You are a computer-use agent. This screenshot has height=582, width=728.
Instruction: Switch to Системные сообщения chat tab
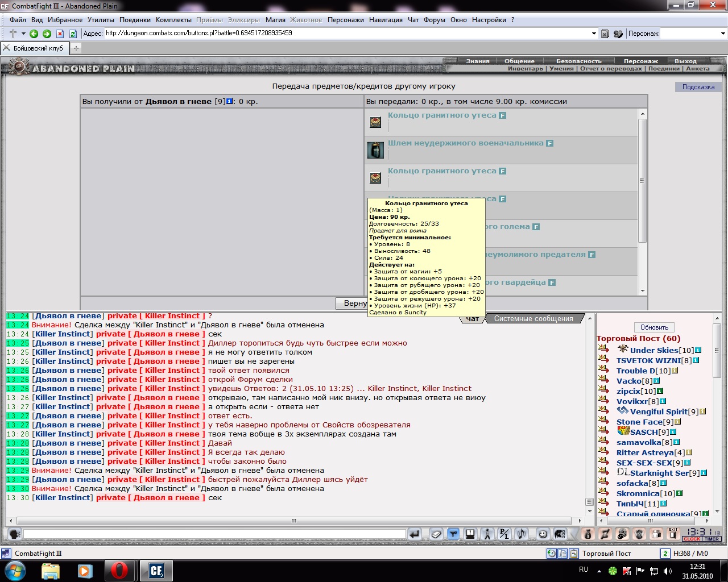click(533, 319)
